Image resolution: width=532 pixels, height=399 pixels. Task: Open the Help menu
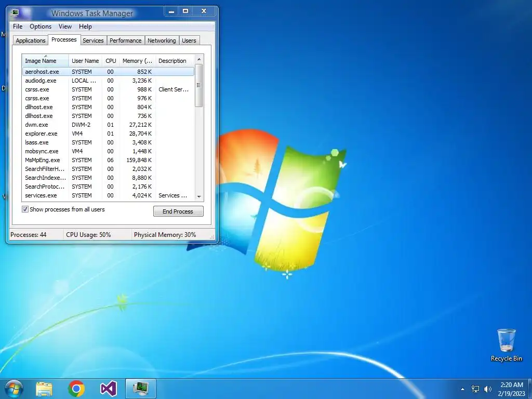tap(85, 26)
